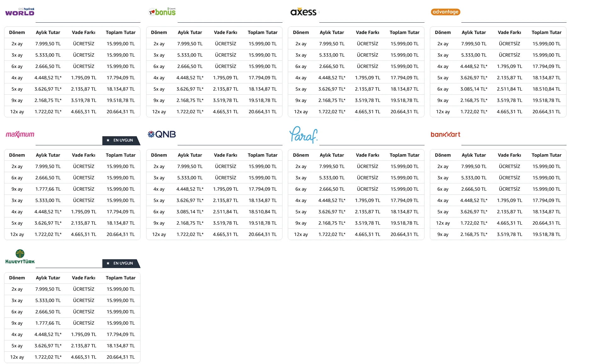Click the Kuveyt Türk logo

click(20, 257)
